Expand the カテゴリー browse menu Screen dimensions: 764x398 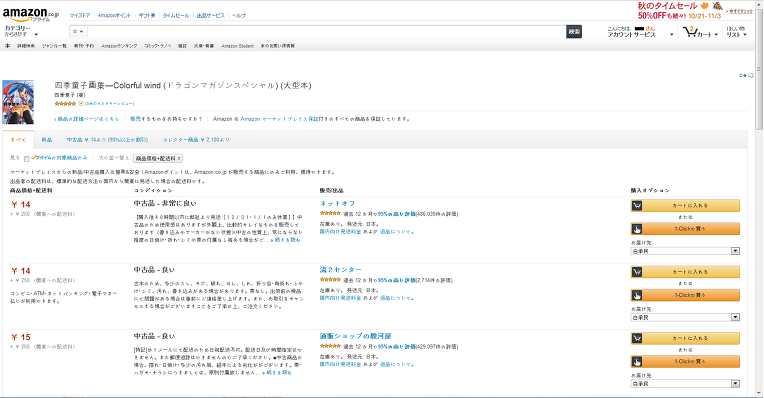coord(21,31)
